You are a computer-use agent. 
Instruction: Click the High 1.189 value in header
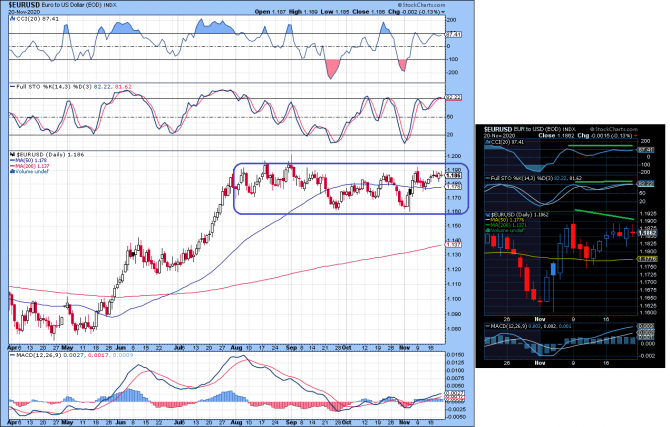pos(305,12)
